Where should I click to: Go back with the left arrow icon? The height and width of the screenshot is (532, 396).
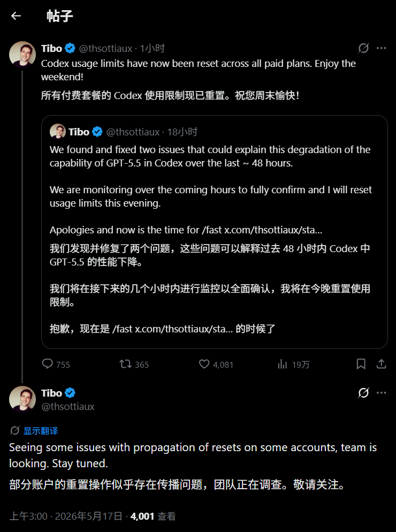16,16
